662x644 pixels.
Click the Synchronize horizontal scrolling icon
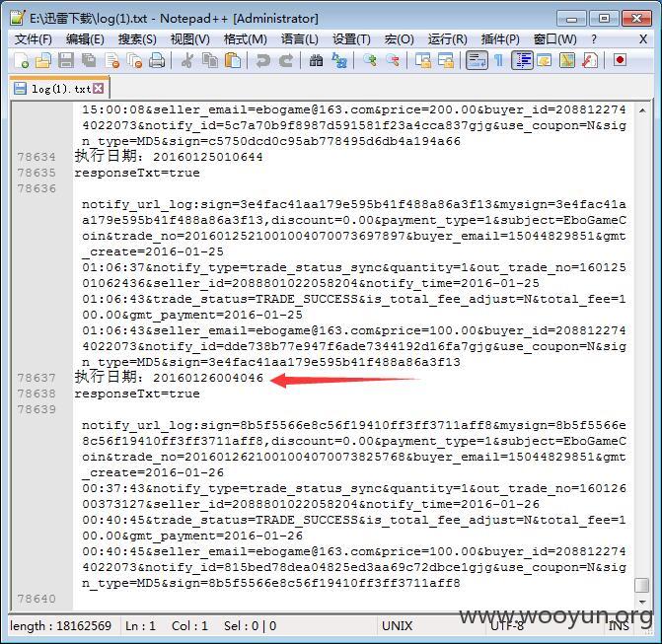tap(446, 61)
